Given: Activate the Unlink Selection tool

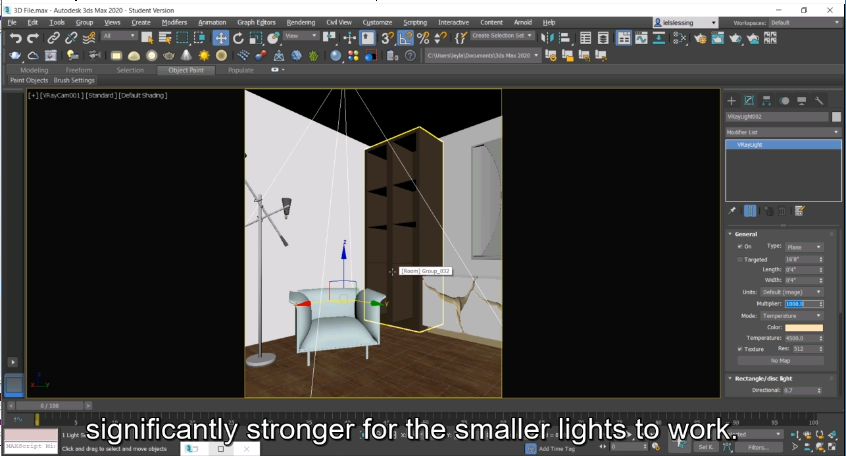Looking at the screenshot, I should [71, 38].
